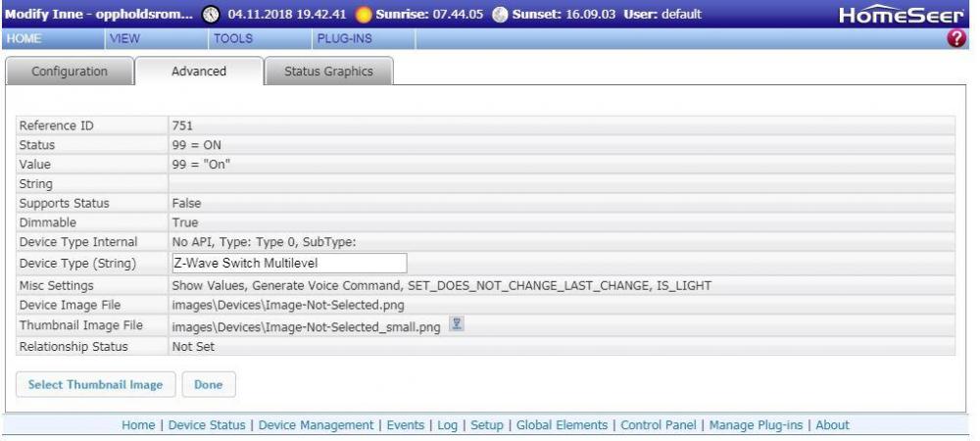Go to Events via footer link
Image resolution: width=980 pixels, height=441 pixels.
coord(407,425)
